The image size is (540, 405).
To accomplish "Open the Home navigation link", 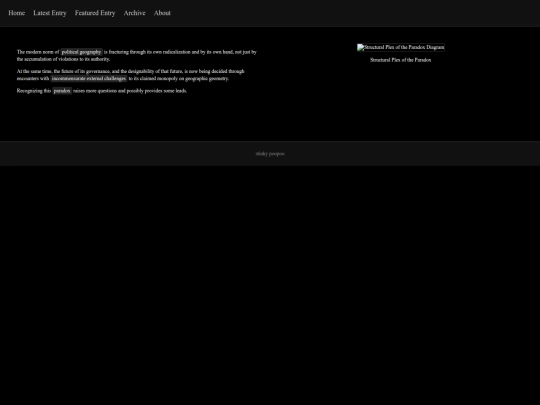I will 17,13.
